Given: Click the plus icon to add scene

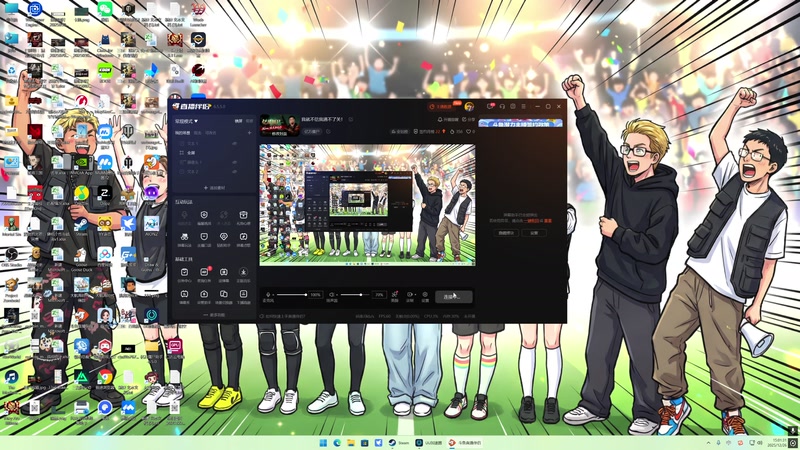Looking at the screenshot, I should point(249,133).
